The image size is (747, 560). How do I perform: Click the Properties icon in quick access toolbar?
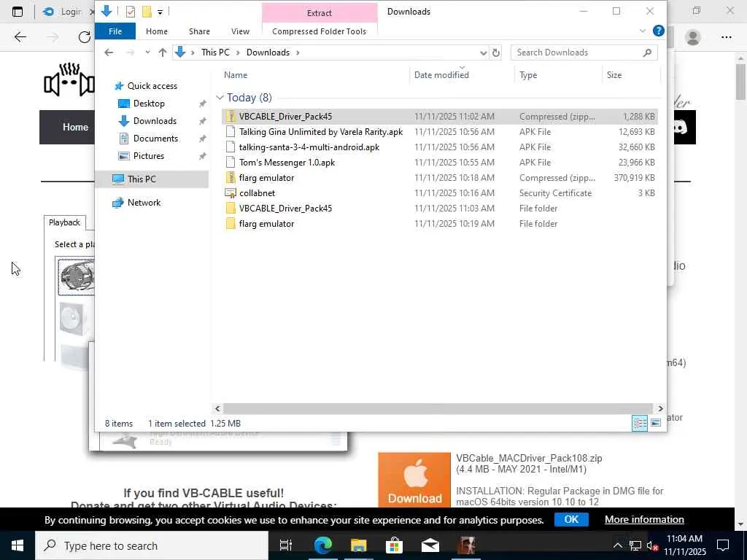pyautogui.click(x=130, y=12)
